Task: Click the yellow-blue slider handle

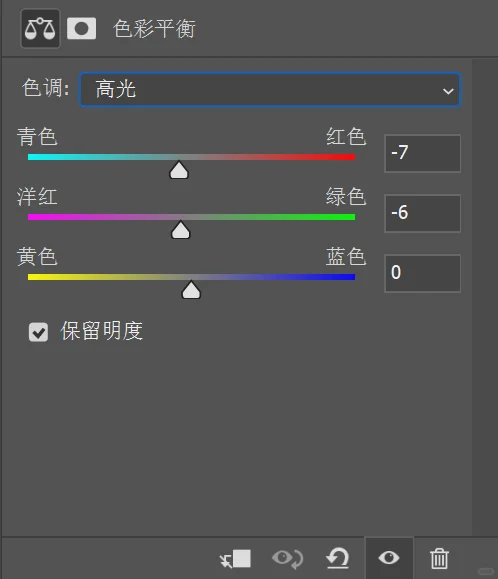Action: [x=191, y=290]
